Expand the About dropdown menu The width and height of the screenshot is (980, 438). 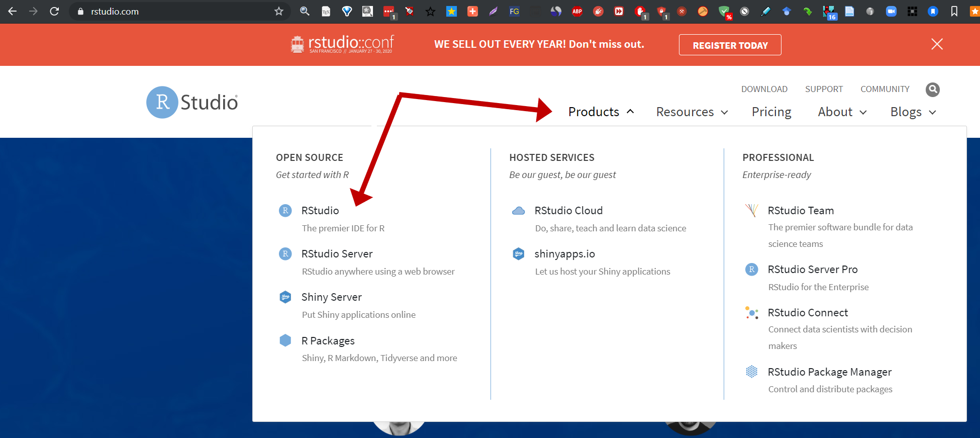pyautogui.click(x=842, y=112)
